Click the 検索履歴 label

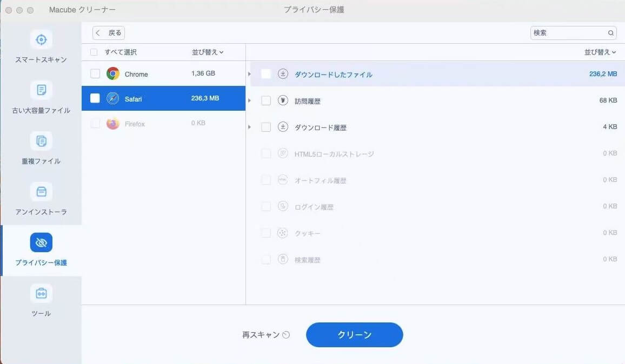pos(307,260)
